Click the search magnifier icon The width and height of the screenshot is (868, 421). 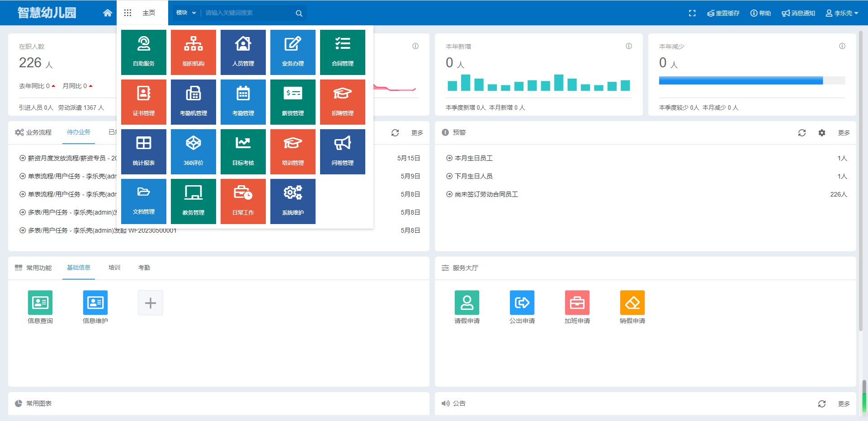pos(299,13)
